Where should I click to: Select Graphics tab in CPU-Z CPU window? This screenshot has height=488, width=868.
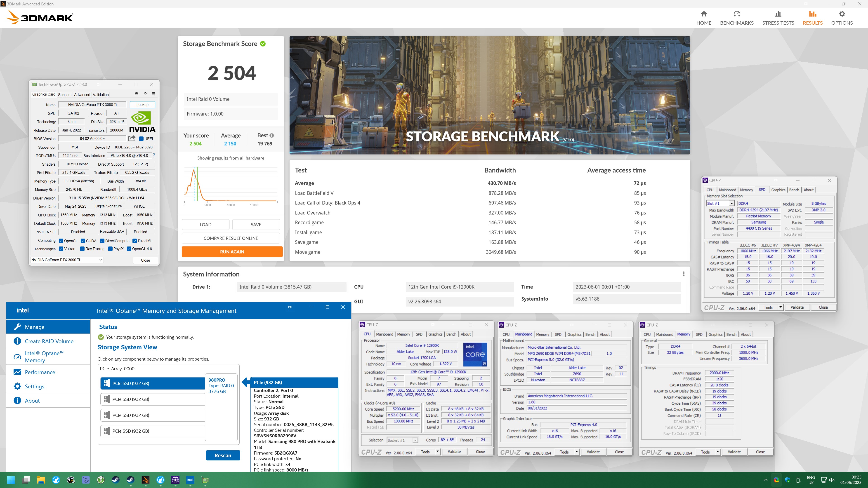[x=435, y=334]
